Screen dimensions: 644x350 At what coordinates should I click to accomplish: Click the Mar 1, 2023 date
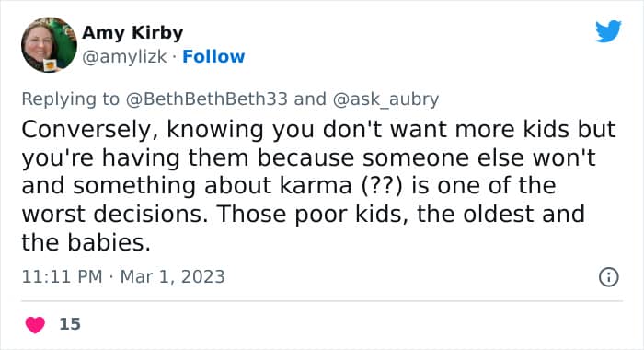[x=173, y=277]
